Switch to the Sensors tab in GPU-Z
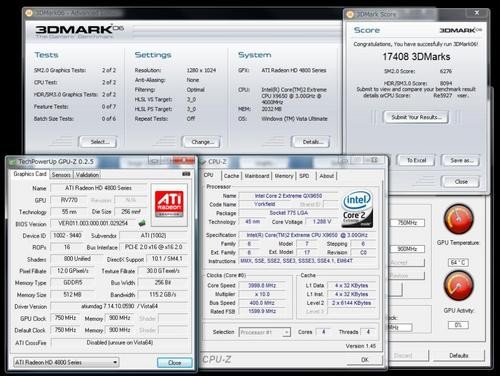 (x=61, y=175)
